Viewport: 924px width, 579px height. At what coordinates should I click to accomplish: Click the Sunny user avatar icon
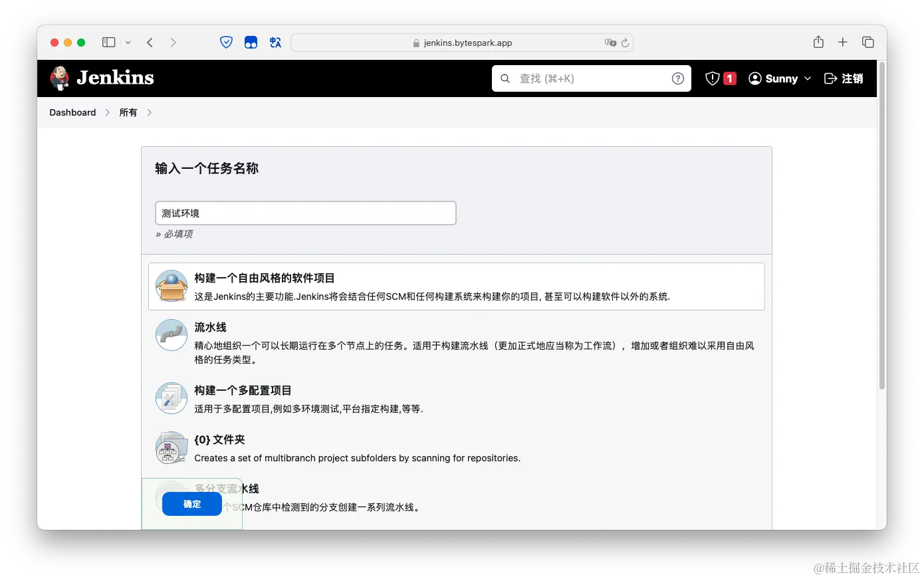[x=755, y=78]
